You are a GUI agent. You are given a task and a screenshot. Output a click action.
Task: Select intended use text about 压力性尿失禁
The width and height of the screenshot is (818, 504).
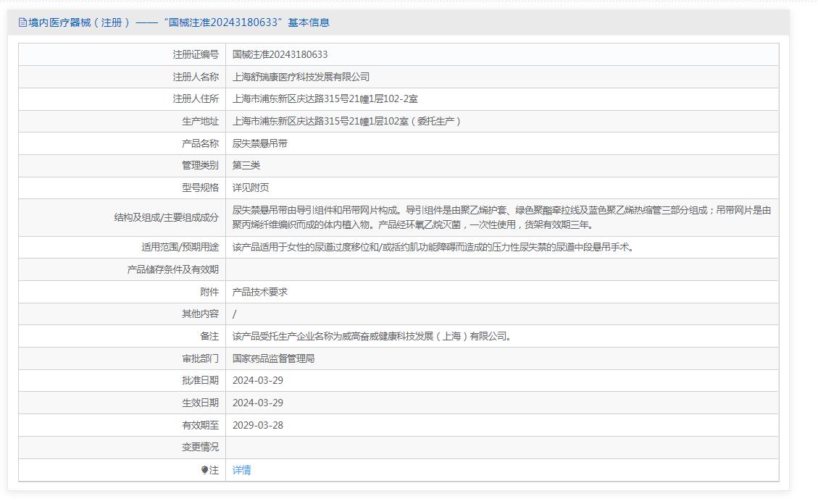point(433,247)
